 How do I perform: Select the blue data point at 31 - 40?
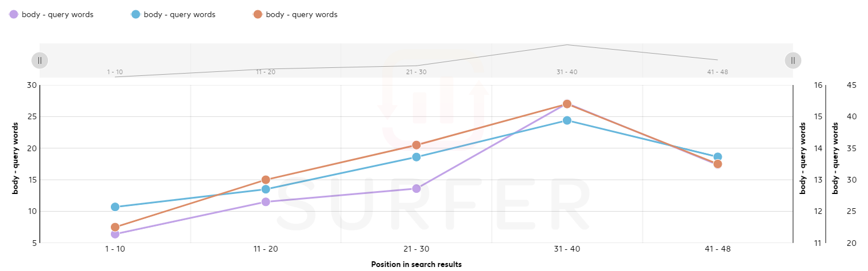567,120
